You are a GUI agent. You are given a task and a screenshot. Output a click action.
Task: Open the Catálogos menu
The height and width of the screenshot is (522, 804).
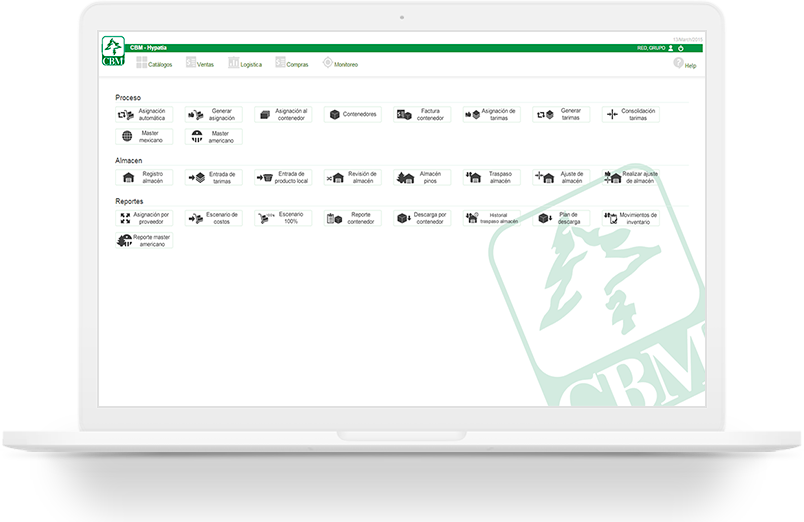coord(154,64)
